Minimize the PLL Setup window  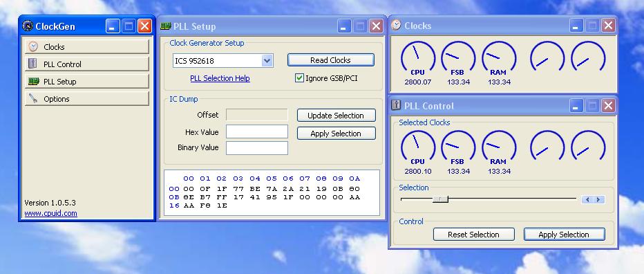pos(344,26)
